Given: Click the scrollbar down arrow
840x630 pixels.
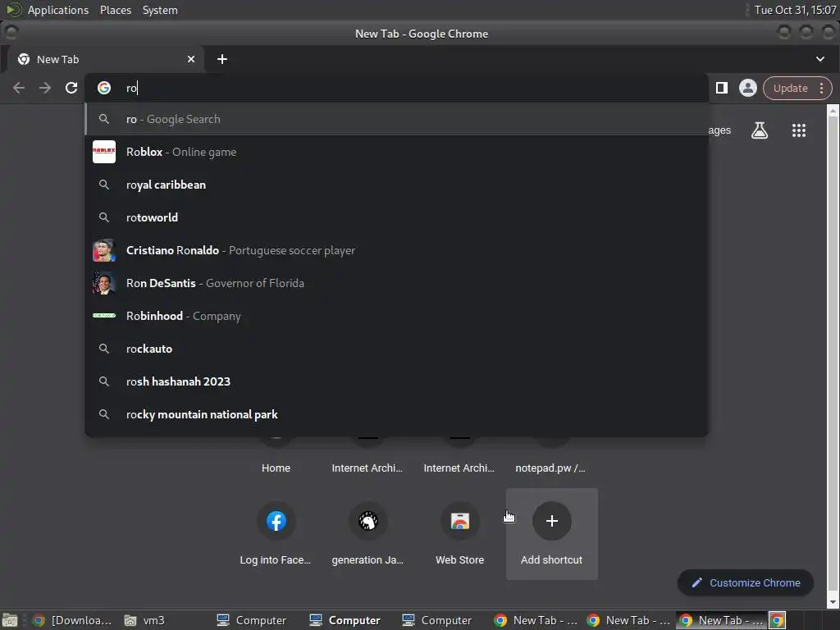Looking at the screenshot, I should pos(833,602).
